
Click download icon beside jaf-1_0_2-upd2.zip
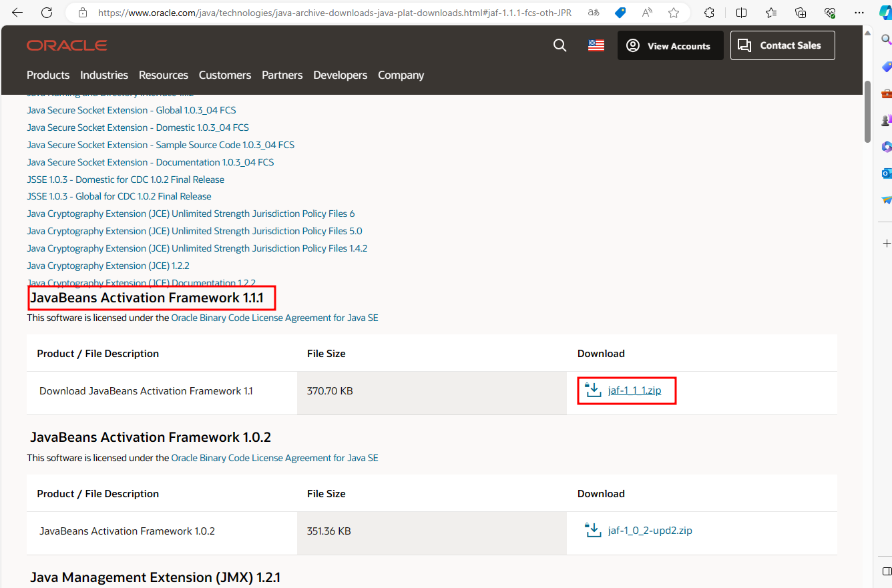pos(593,531)
